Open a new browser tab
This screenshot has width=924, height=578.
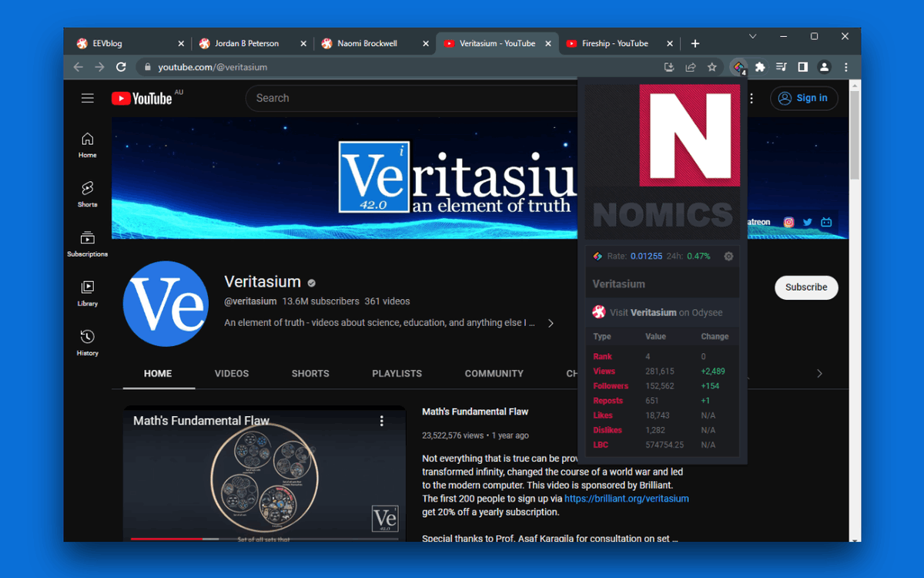(x=695, y=44)
